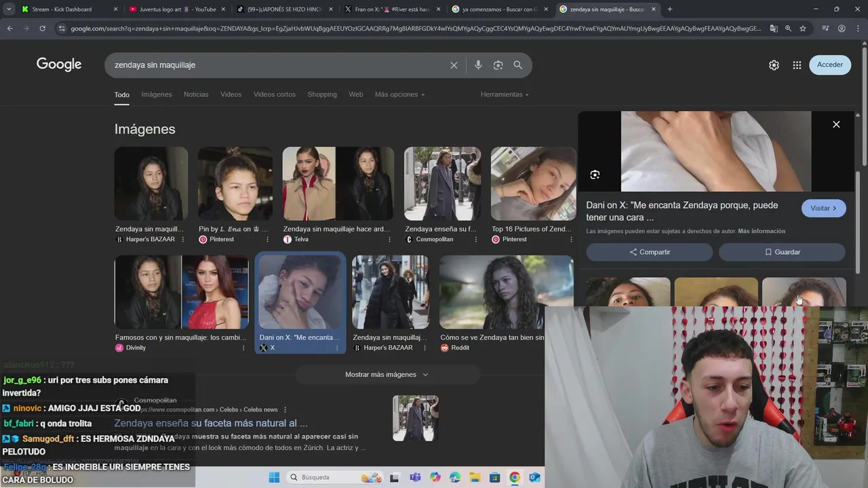Viewport: 868px width, 488px height.
Task: Expand the Más opciones dropdown
Action: coord(399,94)
